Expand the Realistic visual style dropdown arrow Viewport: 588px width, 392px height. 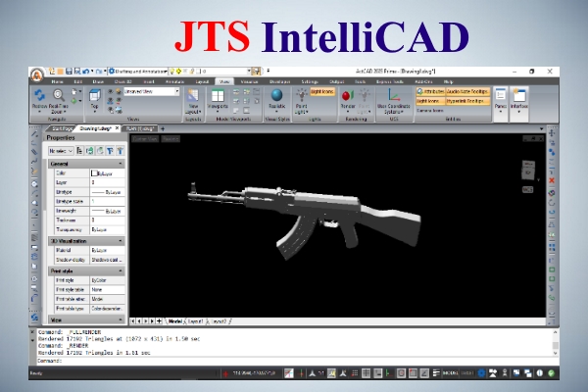(x=276, y=112)
